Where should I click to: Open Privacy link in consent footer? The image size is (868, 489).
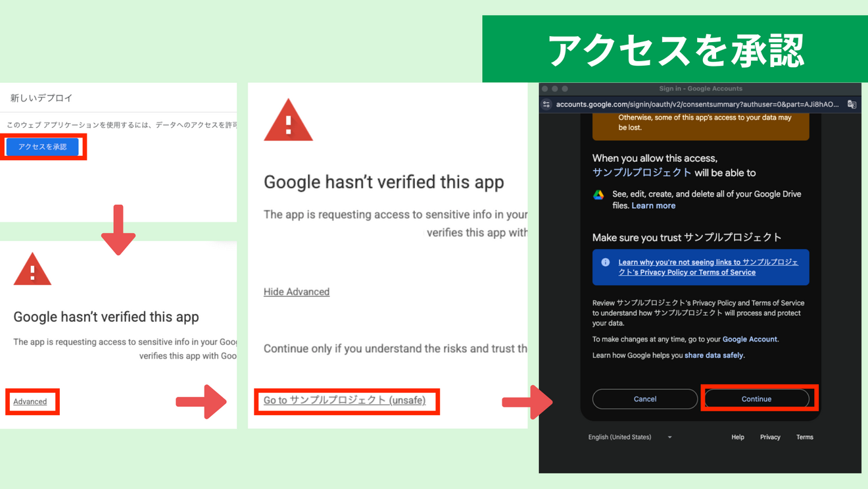pyautogui.click(x=770, y=437)
